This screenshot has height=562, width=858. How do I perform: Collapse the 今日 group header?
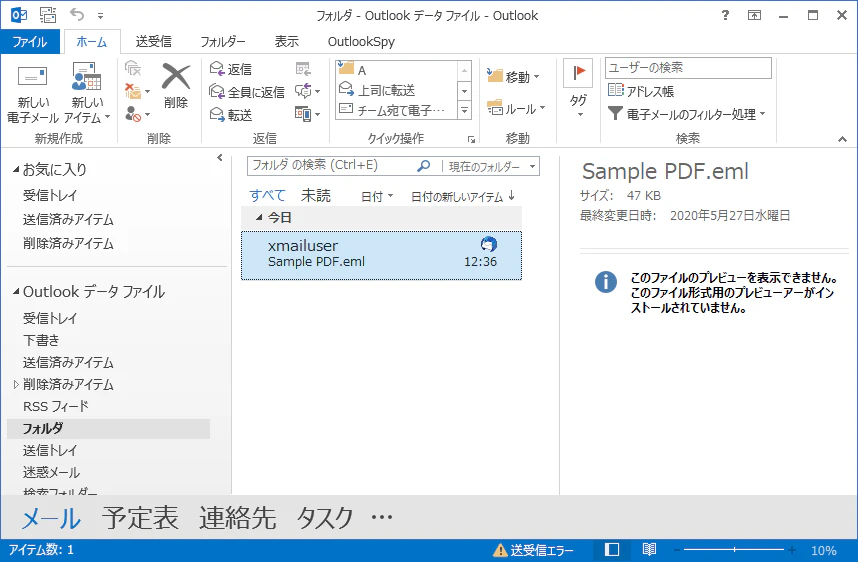click(x=259, y=217)
